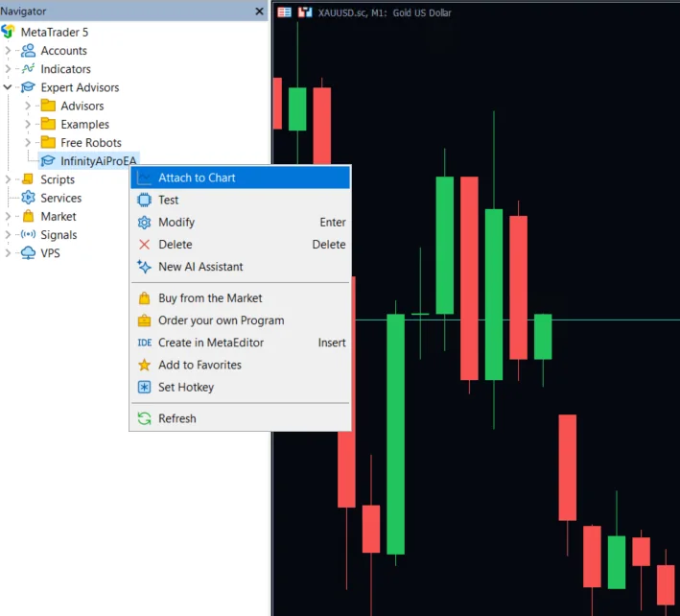680x616 pixels.
Task: Click the InfinityAiProEA advisor icon
Action: 48,161
